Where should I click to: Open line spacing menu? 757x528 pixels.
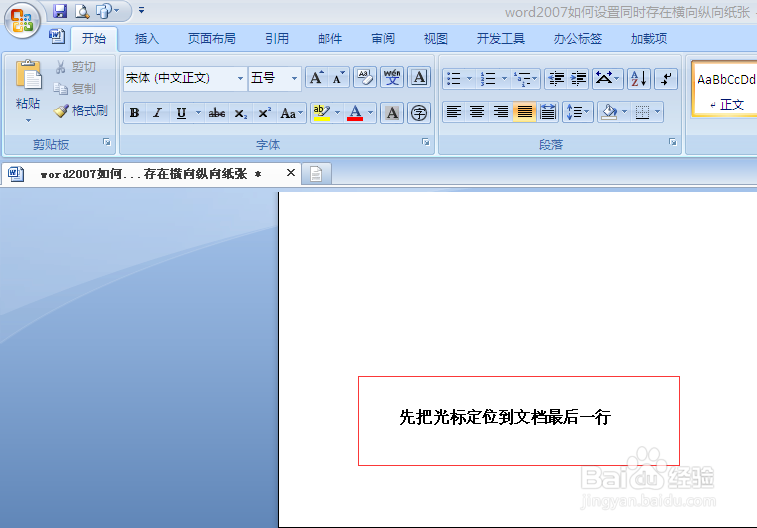[x=577, y=113]
